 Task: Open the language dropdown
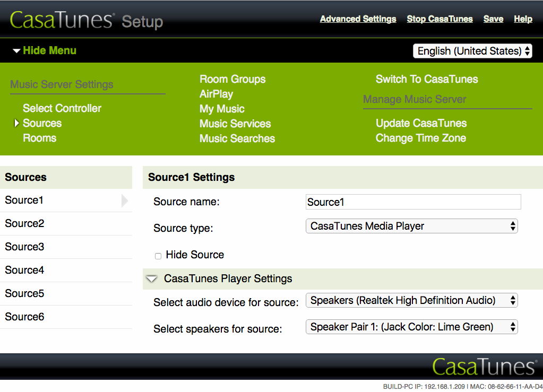pos(472,51)
